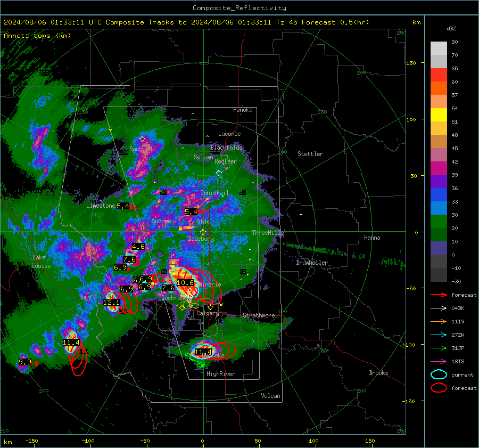Click the cyan 27ZW arrow legend icon

(439, 335)
